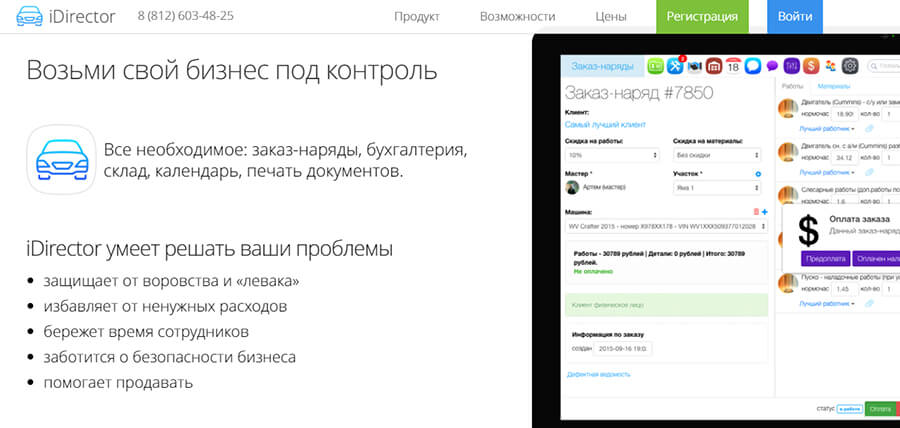The image size is (900, 428).
Task: Click the green Регистрация button
Action: (702, 17)
